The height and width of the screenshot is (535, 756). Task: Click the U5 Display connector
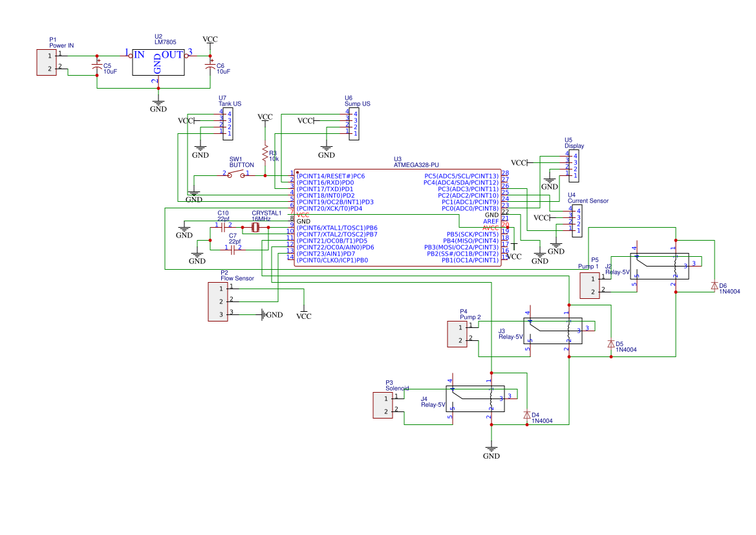coord(574,166)
